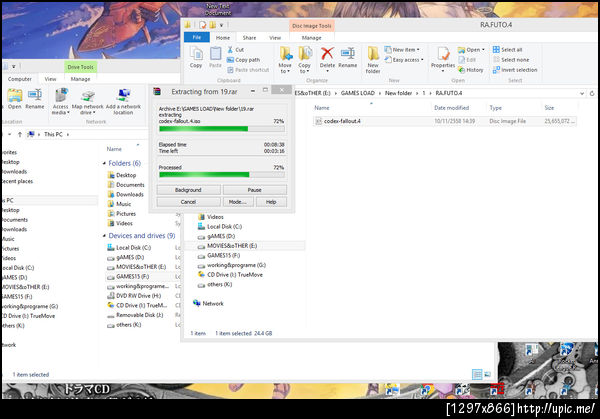
Task: Switch to the Home ribbon tab
Action: 223,37
